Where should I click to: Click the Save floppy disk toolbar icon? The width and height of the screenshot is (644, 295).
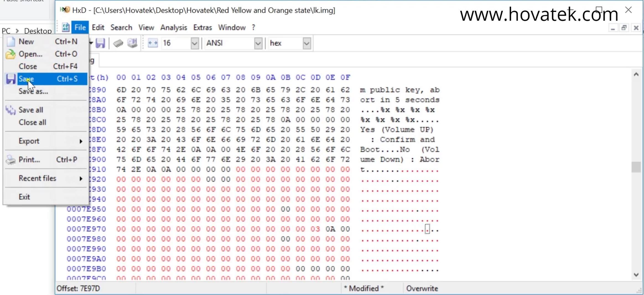tap(100, 43)
